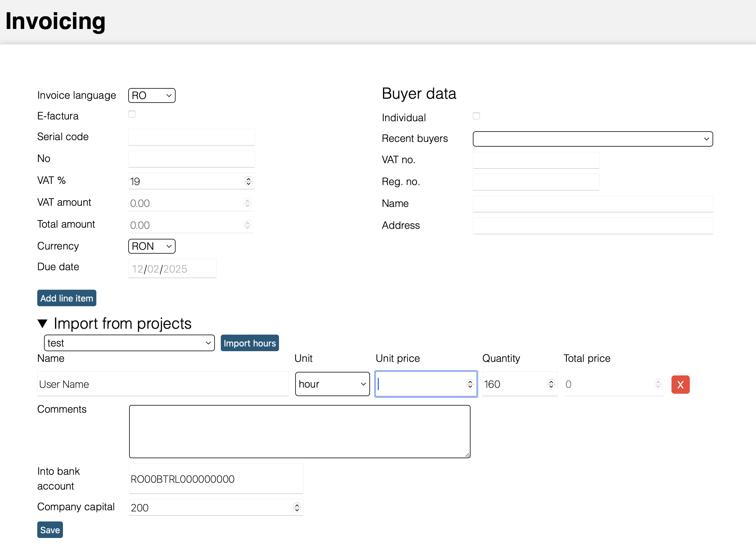Click the VAT amount field
Image resolution: width=756 pixels, height=551 pixels.
[x=191, y=203]
